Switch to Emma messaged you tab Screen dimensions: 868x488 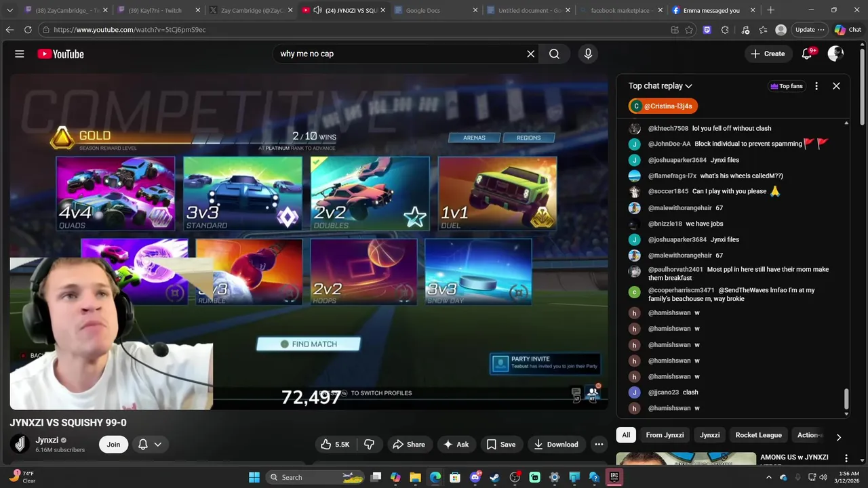click(712, 10)
